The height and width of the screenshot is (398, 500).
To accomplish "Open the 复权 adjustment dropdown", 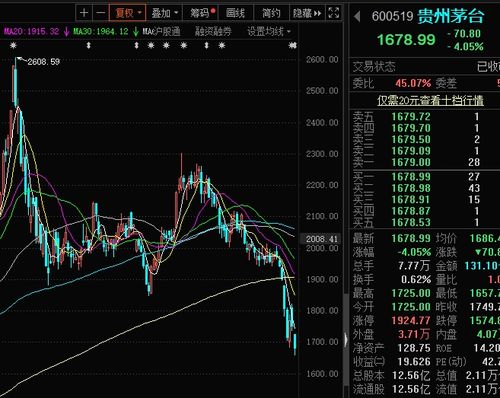I will point(128,13).
